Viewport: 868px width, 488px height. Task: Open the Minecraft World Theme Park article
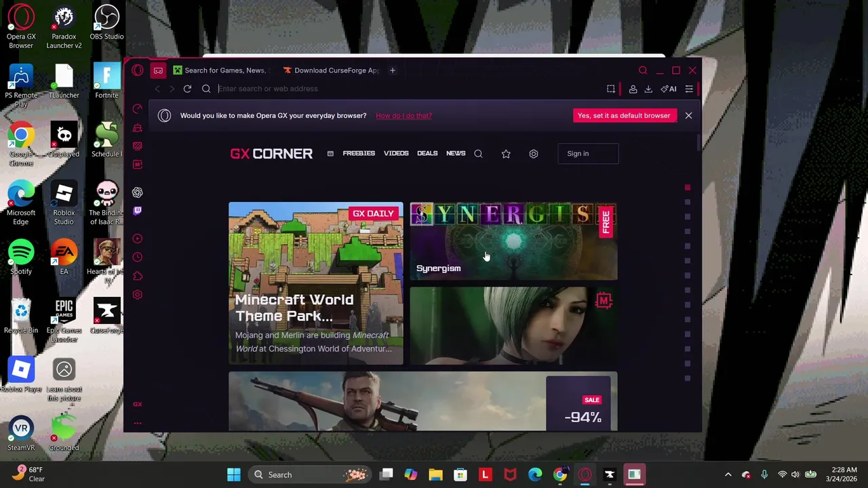point(316,283)
